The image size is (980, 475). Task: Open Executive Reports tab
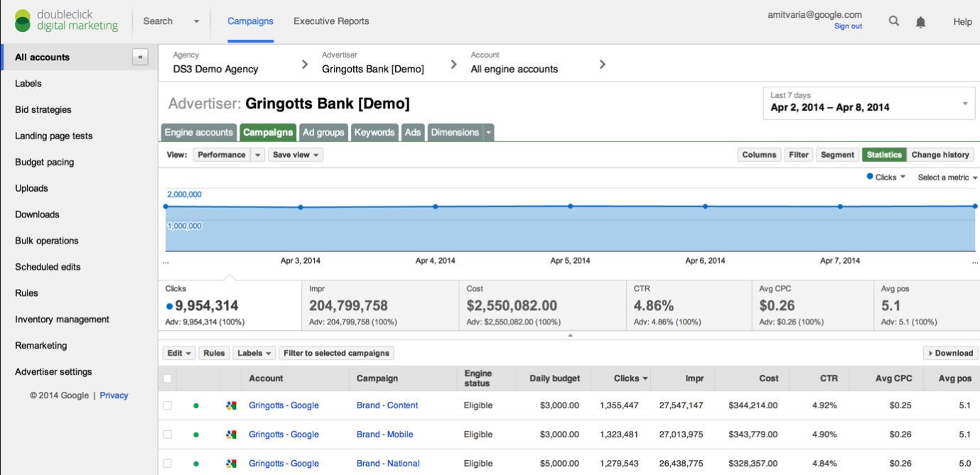pyautogui.click(x=331, y=21)
